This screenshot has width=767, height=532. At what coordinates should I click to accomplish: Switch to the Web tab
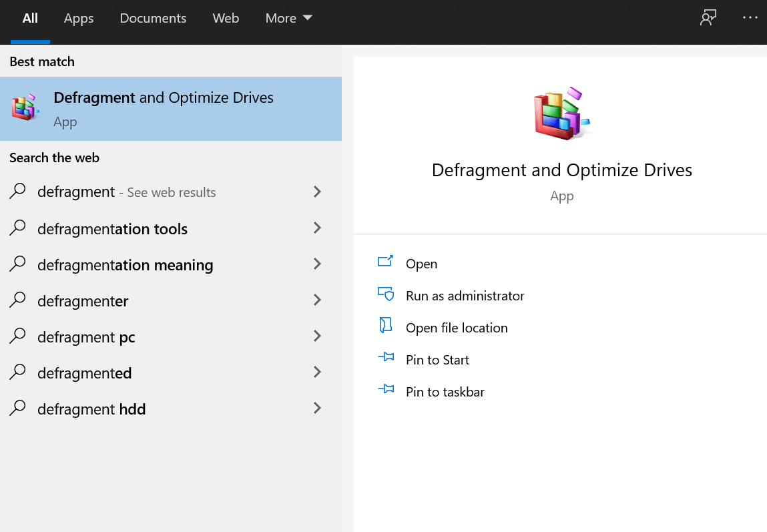pos(226,18)
